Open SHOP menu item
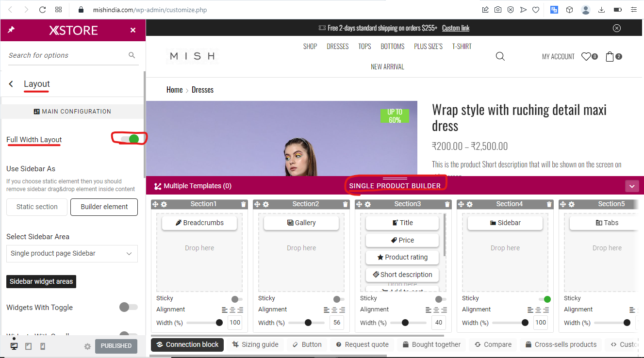The height and width of the screenshot is (358, 644). (310, 47)
